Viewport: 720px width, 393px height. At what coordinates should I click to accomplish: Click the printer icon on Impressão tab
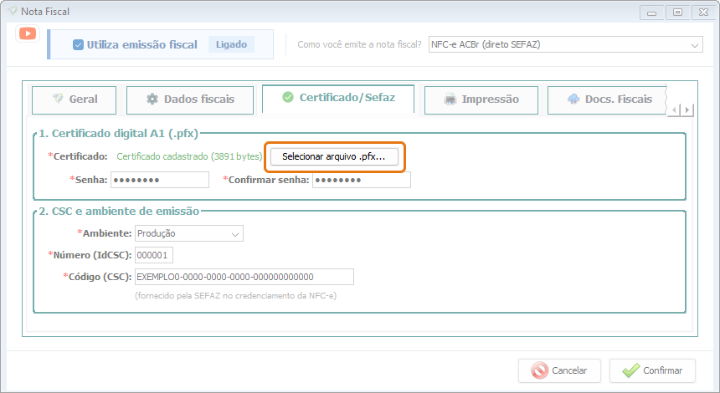[450, 99]
